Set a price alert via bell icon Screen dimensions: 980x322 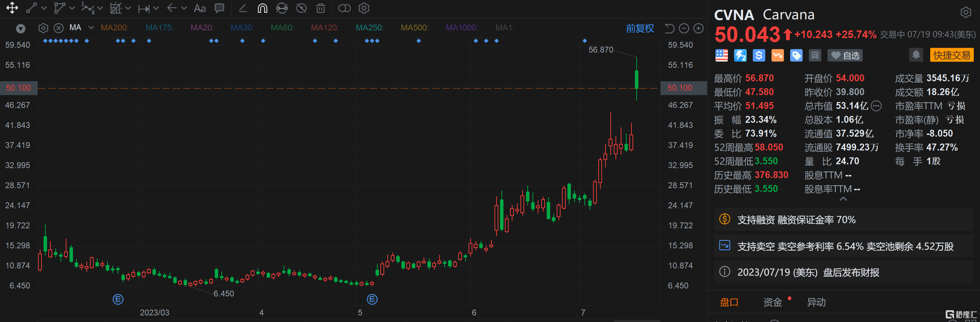point(916,55)
